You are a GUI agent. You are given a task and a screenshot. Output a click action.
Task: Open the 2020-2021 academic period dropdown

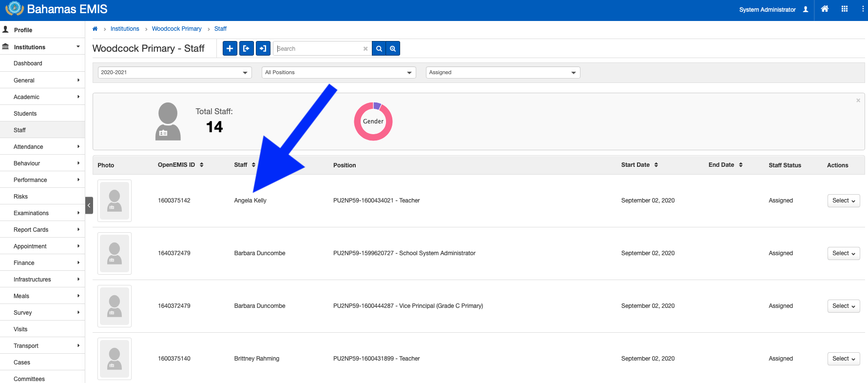tap(175, 73)
